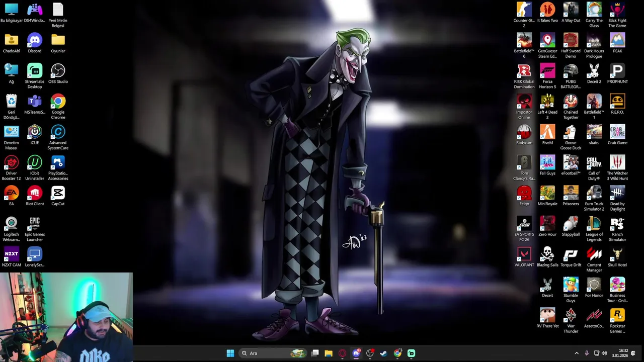This screenshot has height=362, width=644.
Task: Open the Crab Game shortcut
Action: [x=617, y=132]
